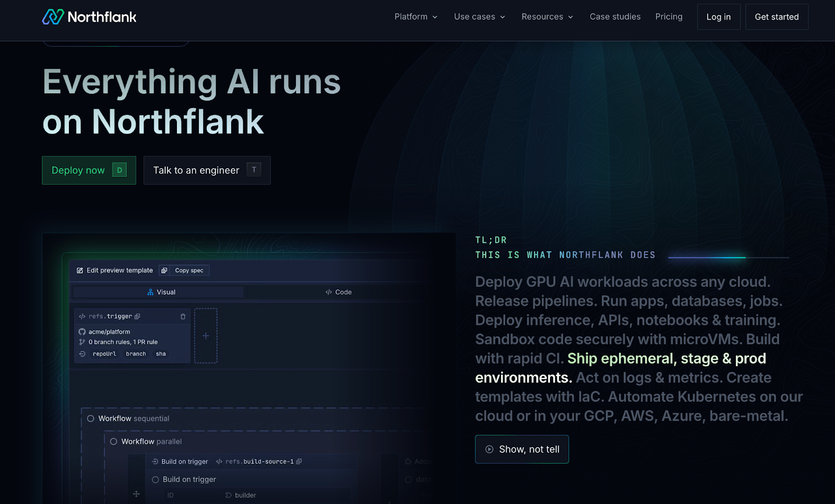This screenshot has height=504, width=835.
Task: Click the copy icon next to refs.build-source-1
Action: pos(299,462)
